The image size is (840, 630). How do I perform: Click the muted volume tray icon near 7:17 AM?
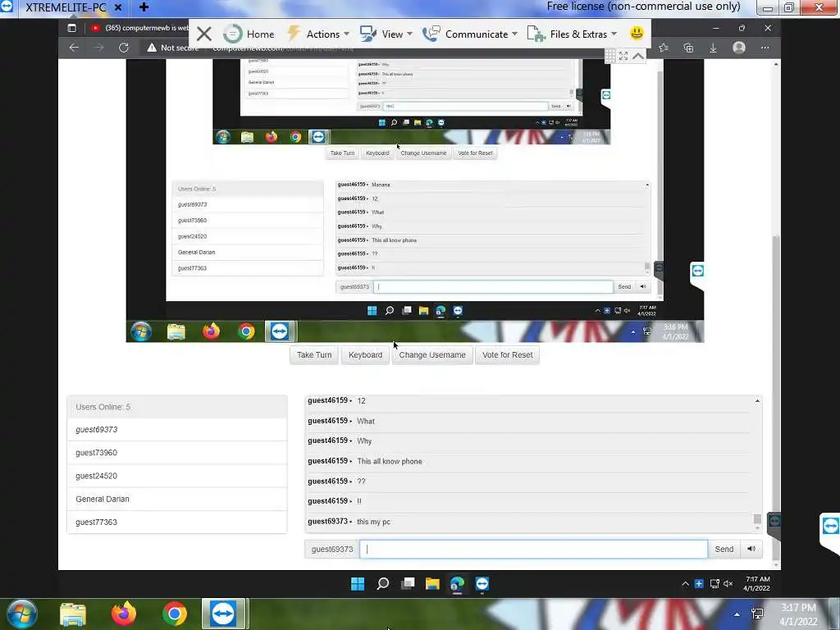(x=728, y=584)
